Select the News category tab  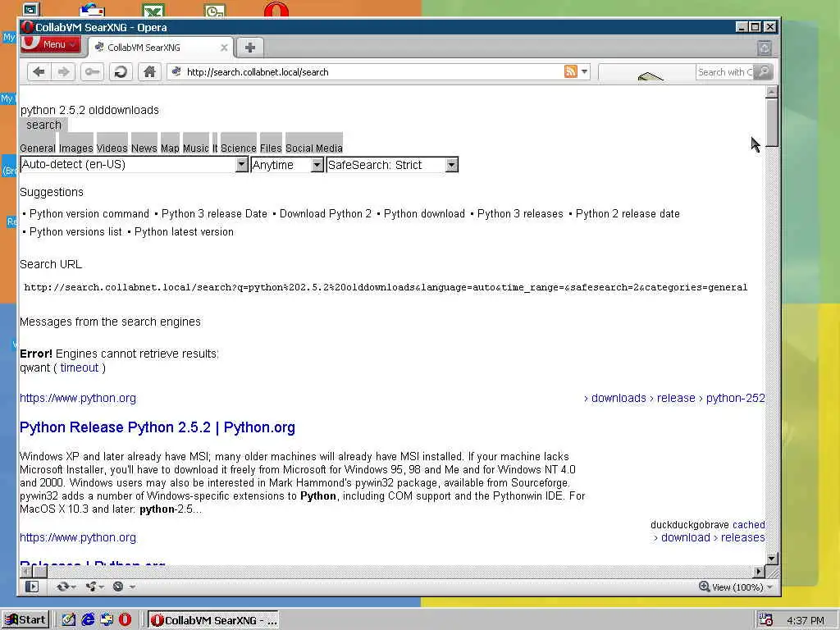(144, 148)
